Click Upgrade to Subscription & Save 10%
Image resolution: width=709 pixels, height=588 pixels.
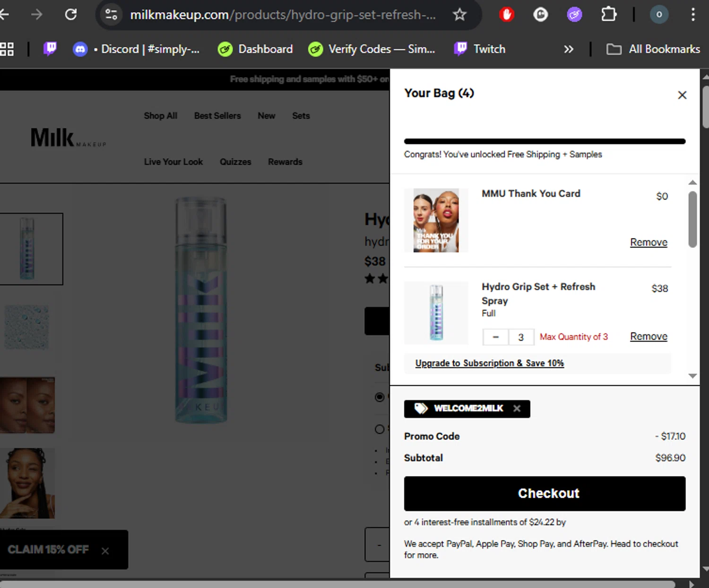tap(489, 363)
